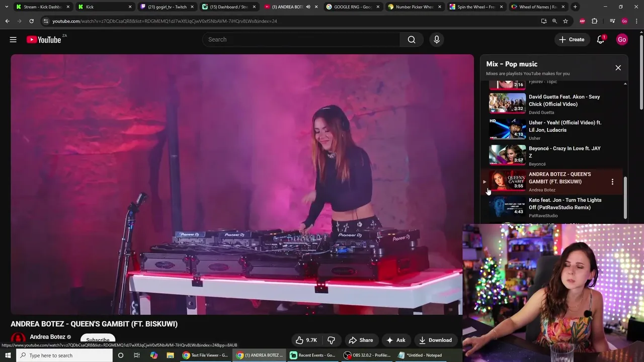Open the YouTube guide hamburger menu
Viewport: 644px width, 362px height.
pyautogui.click(x=13, y=39)
